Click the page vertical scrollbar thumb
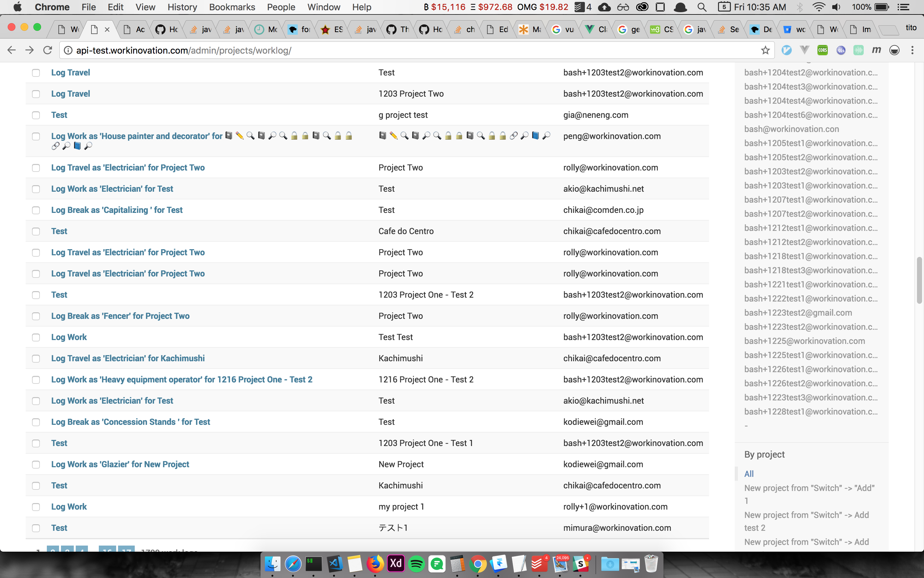Image resolution: width=924 pixels, height=578 pixels. (x=919, y=280)
